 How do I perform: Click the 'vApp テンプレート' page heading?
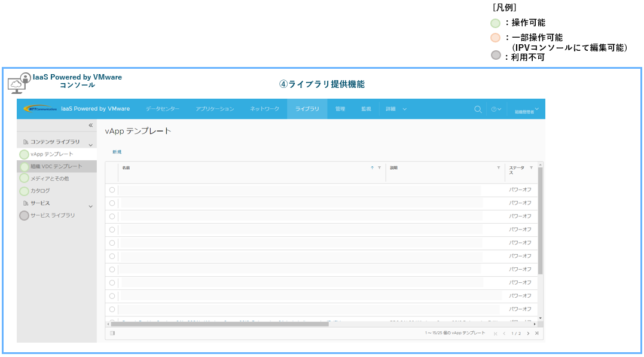pos(138,131)
